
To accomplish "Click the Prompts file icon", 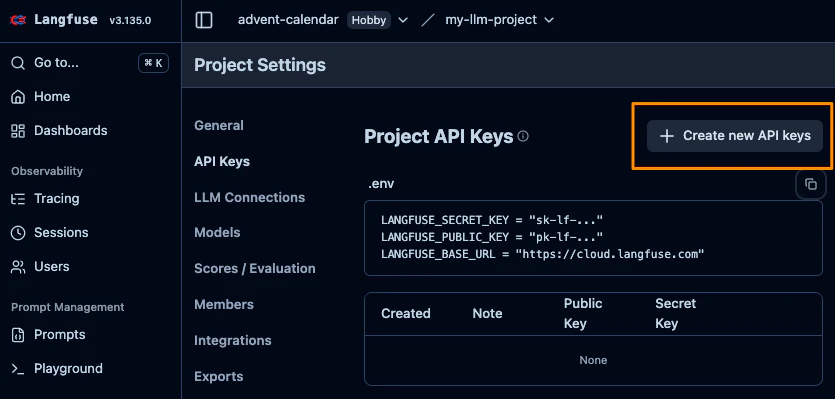I will pyautogui.click(x=18, y=335).
